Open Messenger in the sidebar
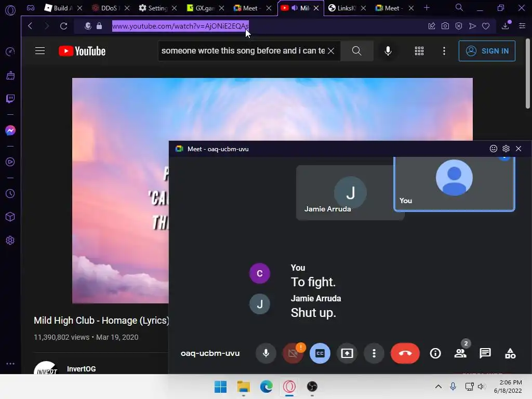The width and height of the screenshot is (532, 399). point(10,130)
